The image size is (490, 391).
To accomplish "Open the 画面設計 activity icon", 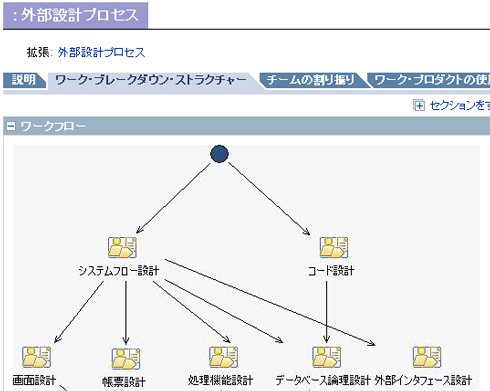I will (x=36, y=357).
